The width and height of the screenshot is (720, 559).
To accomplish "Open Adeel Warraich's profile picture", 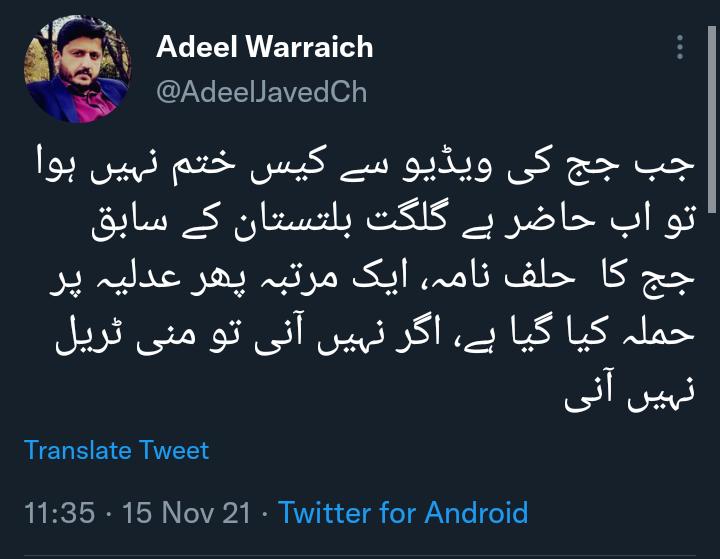I will click(x=78, y=69).
